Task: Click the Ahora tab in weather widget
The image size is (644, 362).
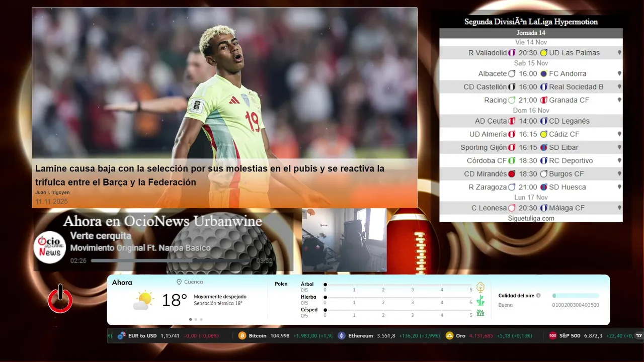Action: (x=122, y=283)
